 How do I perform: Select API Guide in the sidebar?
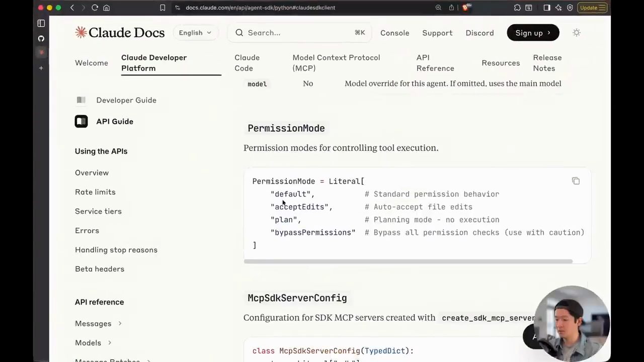[x=115, y=121]
